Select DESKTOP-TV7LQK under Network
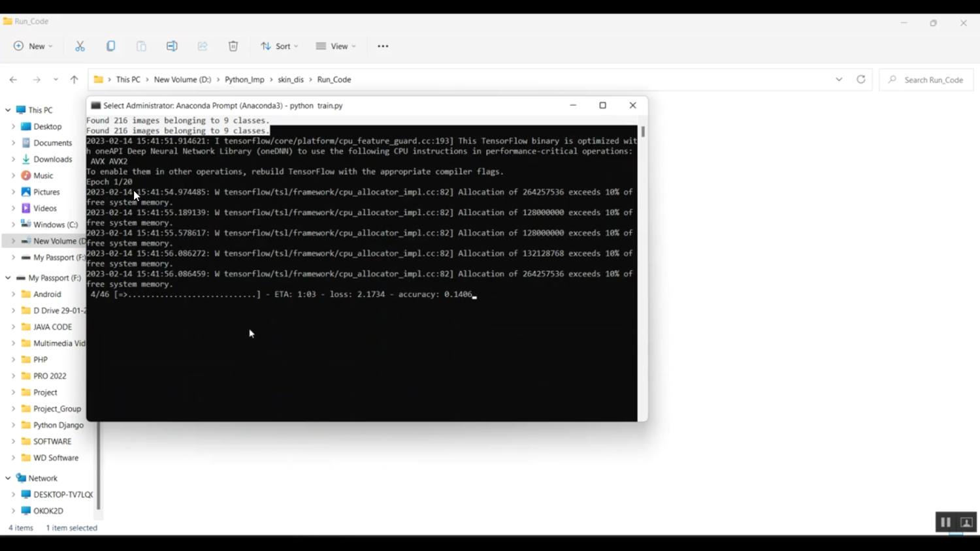 pyautogui.click(x=63, y=495)
